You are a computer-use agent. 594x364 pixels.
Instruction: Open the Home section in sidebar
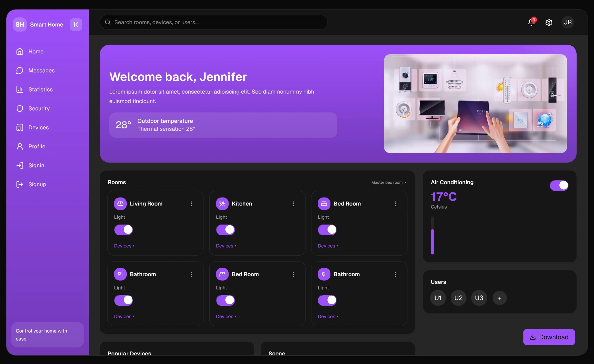tap(36, 51)
